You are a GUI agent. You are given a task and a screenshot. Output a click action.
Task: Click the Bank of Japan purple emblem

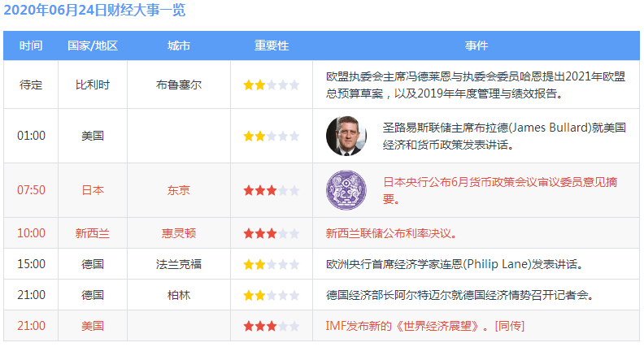coord(346,190)
